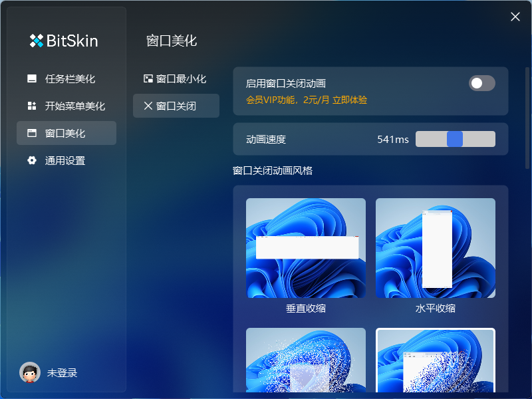Select the highlighted particle style at bottom right

(x=436, y=360)
